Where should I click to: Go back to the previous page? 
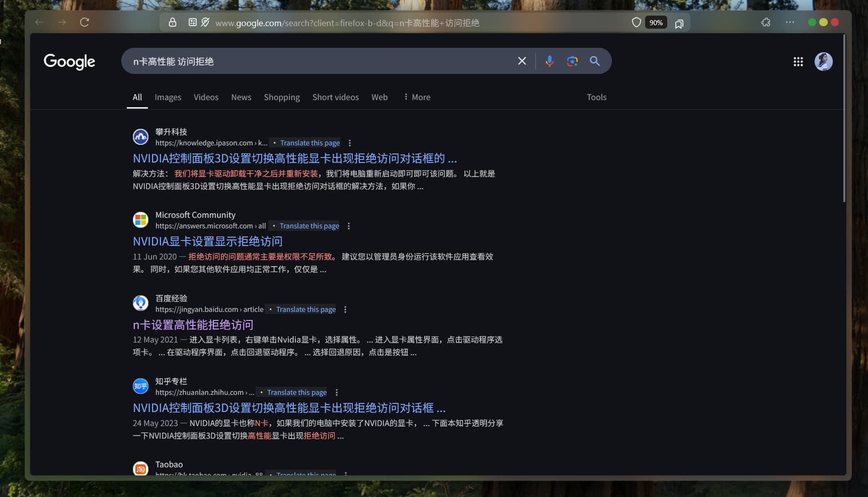(x=39, y=22)
